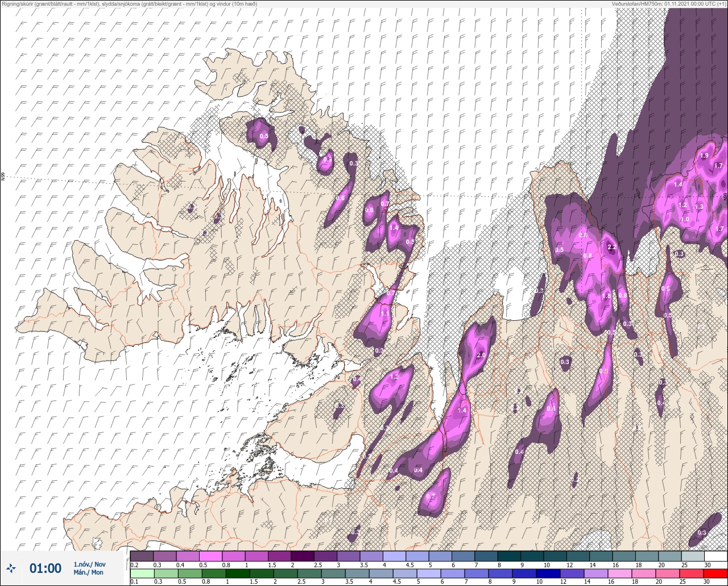The height and width of the screenshot is (586, 728).
Task: Select the upper legend swatch from 0.5 to 0.8
Action: click(x=210, y=556)
